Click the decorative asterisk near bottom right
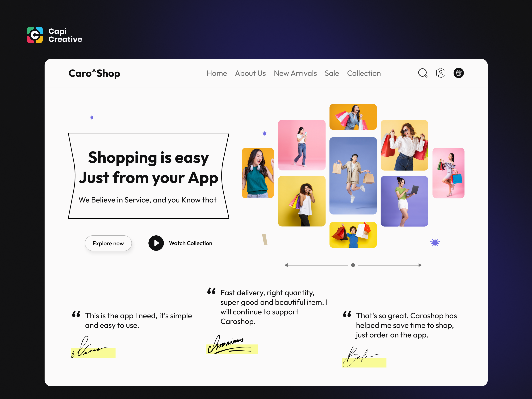The height and width of the screenshot is (399, 532). (x=434, y=243)
